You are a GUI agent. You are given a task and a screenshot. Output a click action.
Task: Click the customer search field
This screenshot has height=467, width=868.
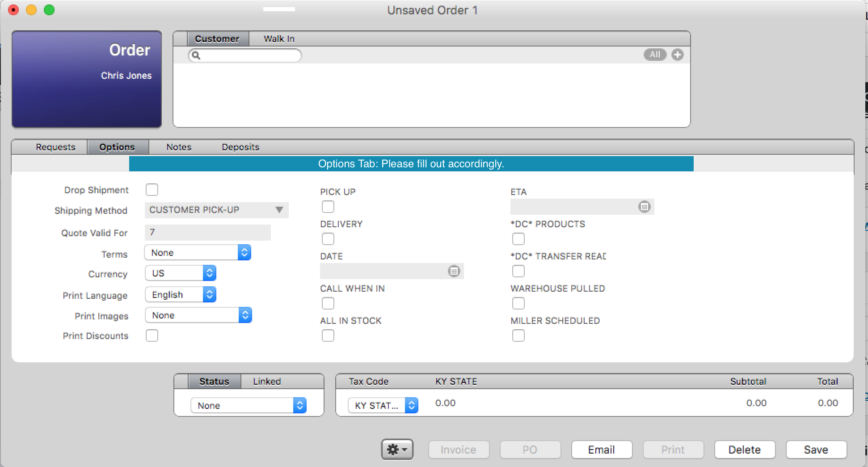pos(245,55)
